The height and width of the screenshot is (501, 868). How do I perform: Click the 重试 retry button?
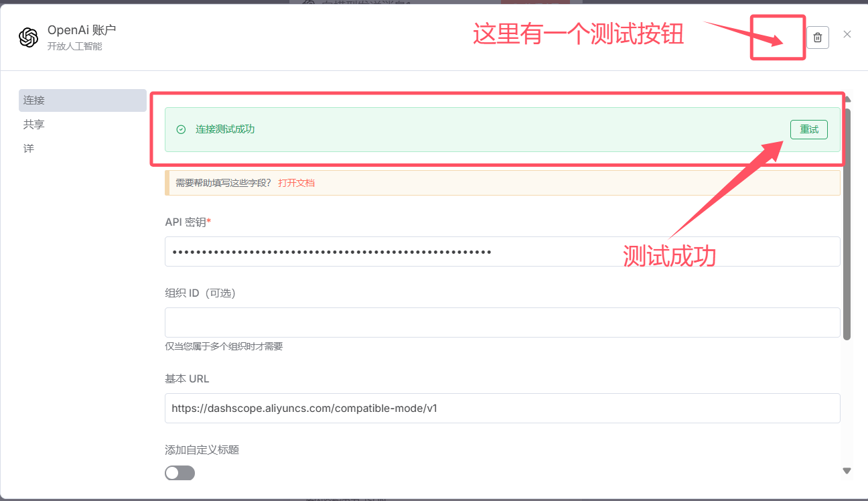(809, 129)
